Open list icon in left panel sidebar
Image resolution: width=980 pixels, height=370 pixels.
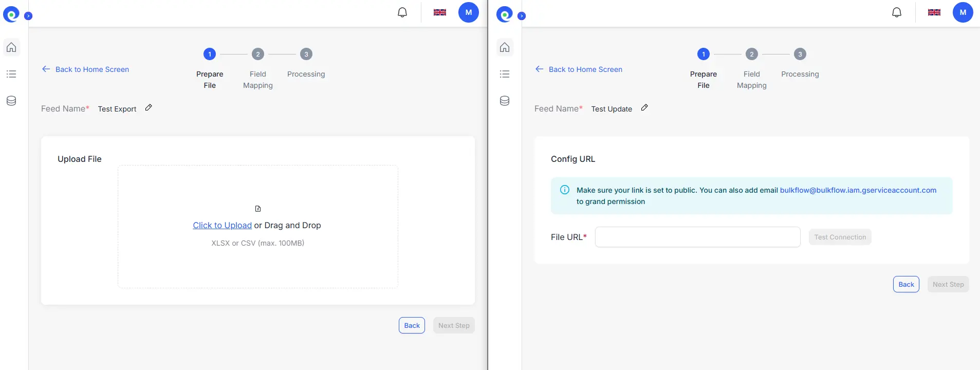point(11,74)
